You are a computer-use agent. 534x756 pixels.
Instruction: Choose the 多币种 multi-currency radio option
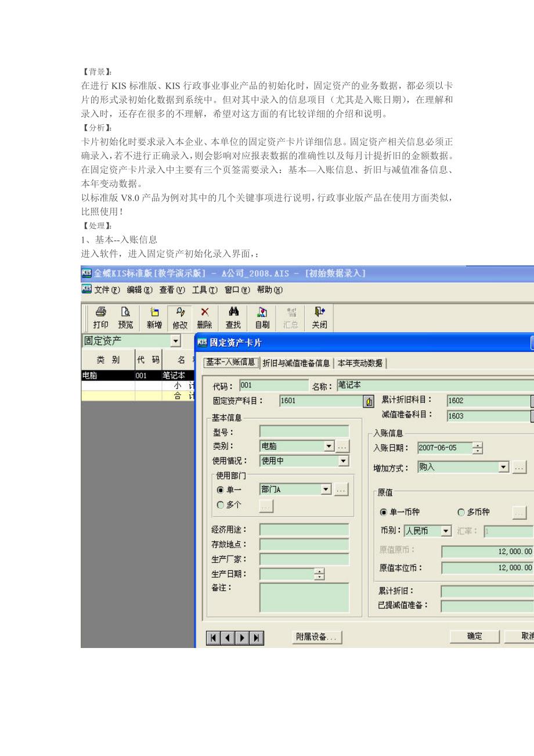[x=462, y=512]
